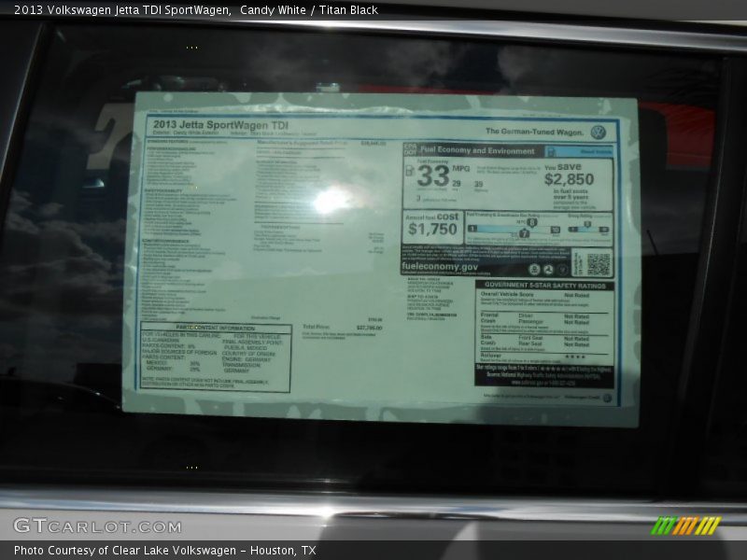Click 'The German-Tuned Wagon.' tagline
Image resolution: width=747 pixels, height=560 pixels.
tap(534, 132)
